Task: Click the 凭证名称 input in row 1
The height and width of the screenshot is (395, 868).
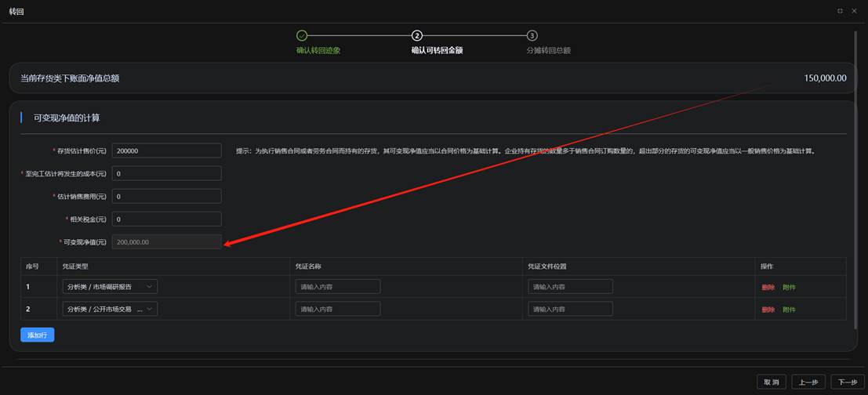Action: click(337, 287)
